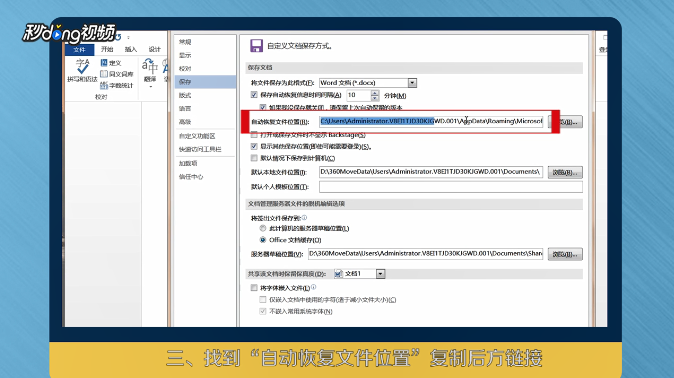Click the info icon beside 将字体嵌入文件
674x378 pixels.
[x=313, y=287]
